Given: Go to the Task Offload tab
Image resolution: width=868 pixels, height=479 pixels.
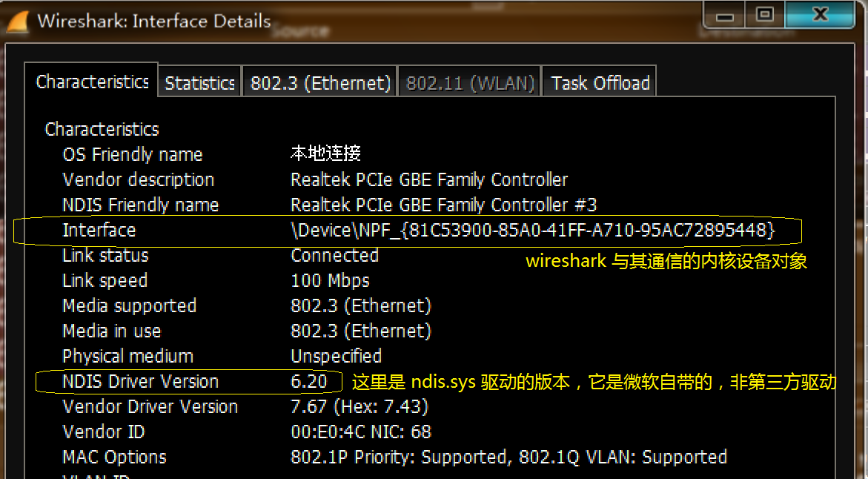Looking at the screenshot, I should (x=600, y=83).
